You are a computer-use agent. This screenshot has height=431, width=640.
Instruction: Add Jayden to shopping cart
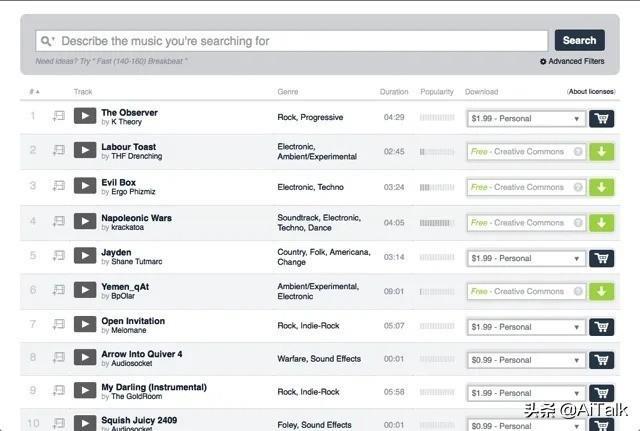click(601, 258)
